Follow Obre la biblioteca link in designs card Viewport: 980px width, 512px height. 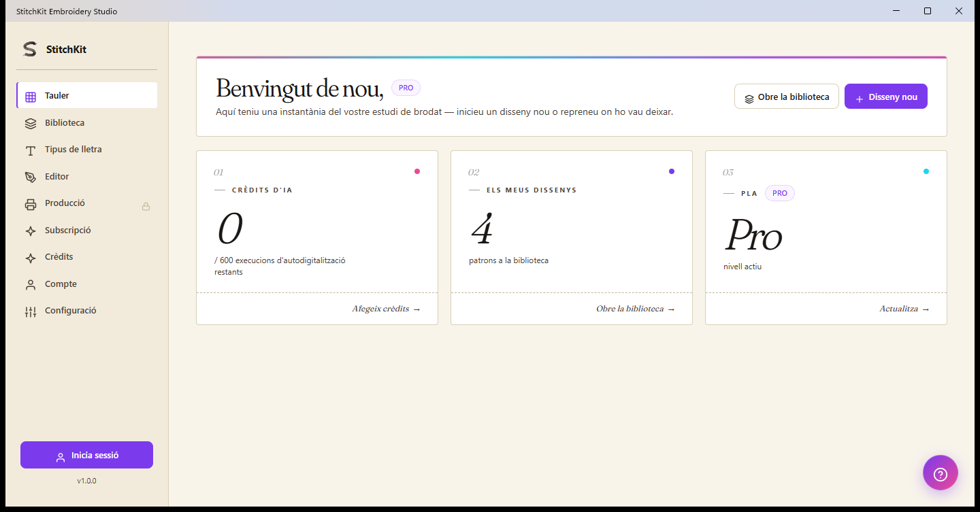click(x=636, y=309)
